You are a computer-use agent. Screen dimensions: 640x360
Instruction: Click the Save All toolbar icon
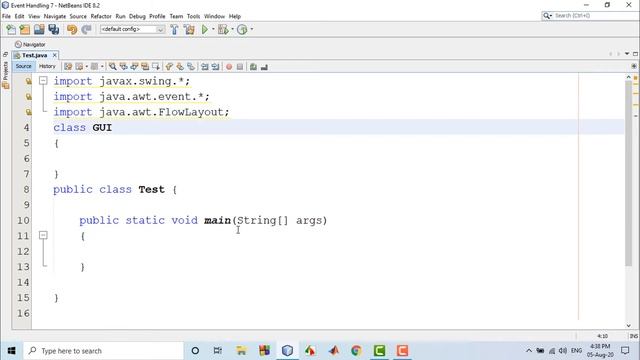tap(53, 29)
